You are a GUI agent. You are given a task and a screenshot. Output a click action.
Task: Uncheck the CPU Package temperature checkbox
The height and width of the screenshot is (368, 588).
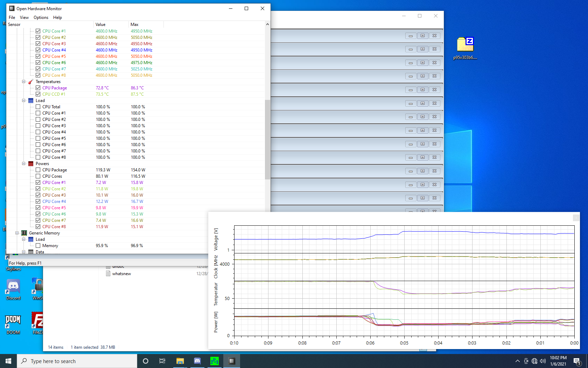coord(38,88)
